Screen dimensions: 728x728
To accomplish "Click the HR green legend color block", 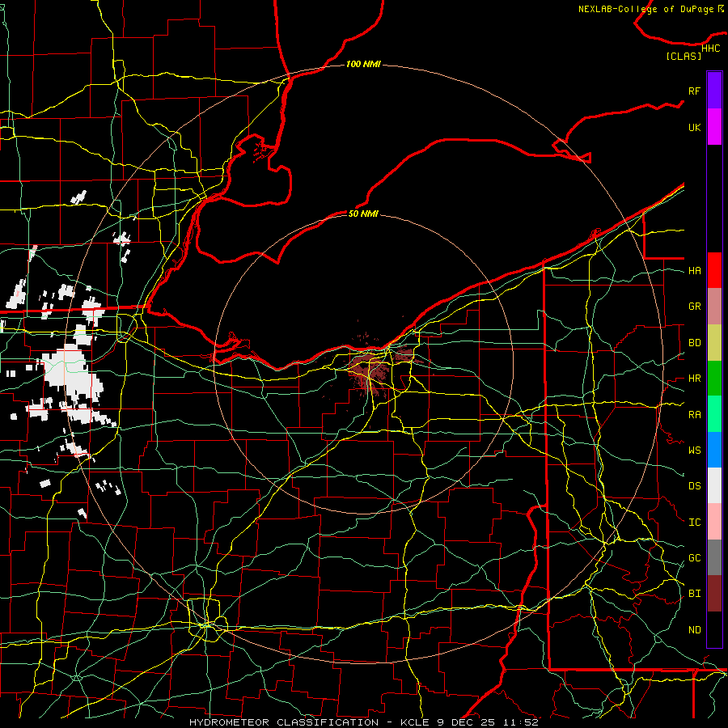I will click(714, 378).
